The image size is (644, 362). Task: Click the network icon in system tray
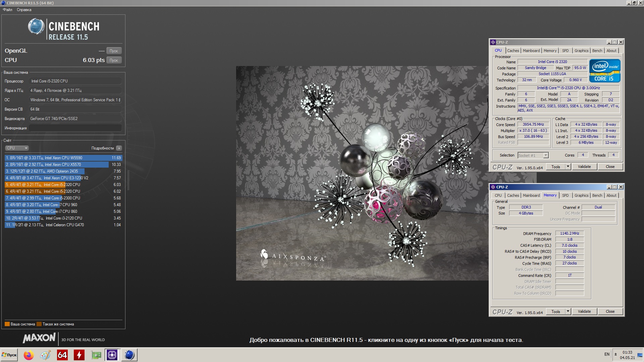[x=640, y=355]
